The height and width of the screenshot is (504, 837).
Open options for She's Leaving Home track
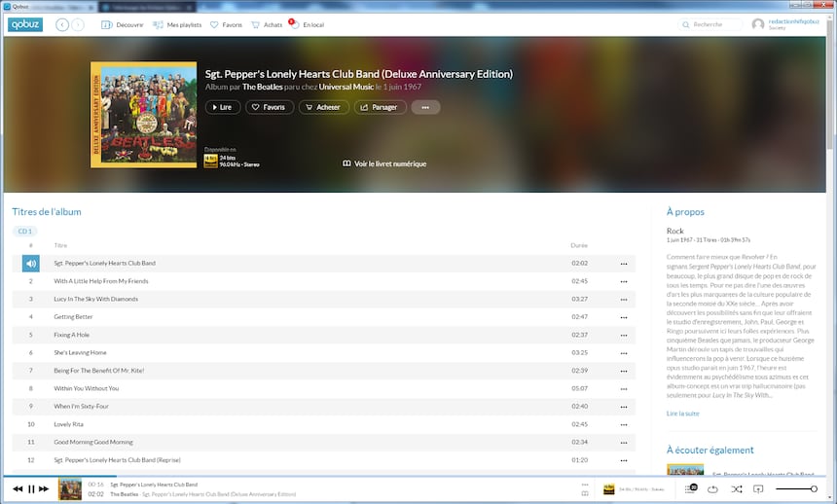pyautogui.click(x=624, y=353)
